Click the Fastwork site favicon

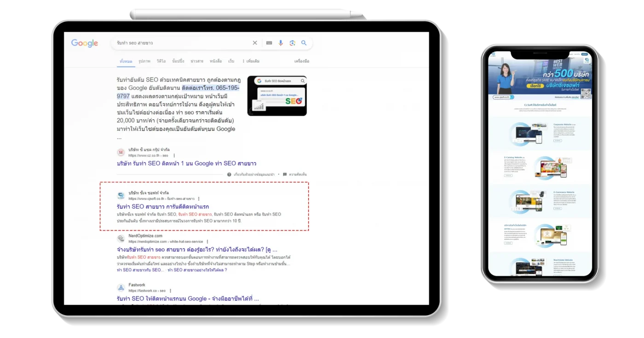(x=121, y=288)
